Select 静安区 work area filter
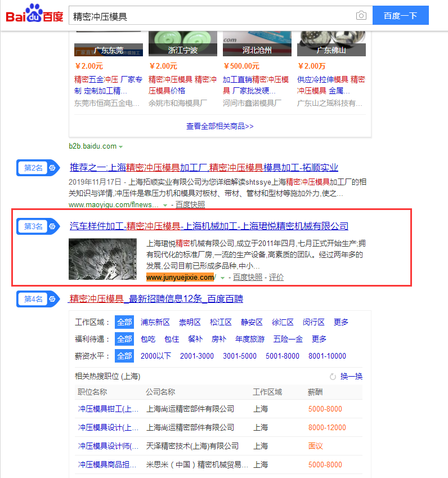The image size is (448, 478). coord(252,322)
